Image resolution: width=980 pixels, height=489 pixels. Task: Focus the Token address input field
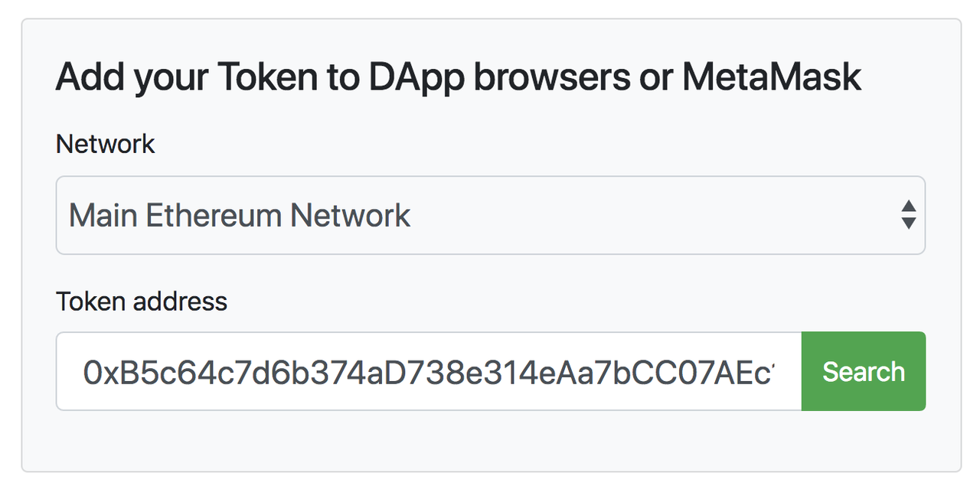coord(429,371)
